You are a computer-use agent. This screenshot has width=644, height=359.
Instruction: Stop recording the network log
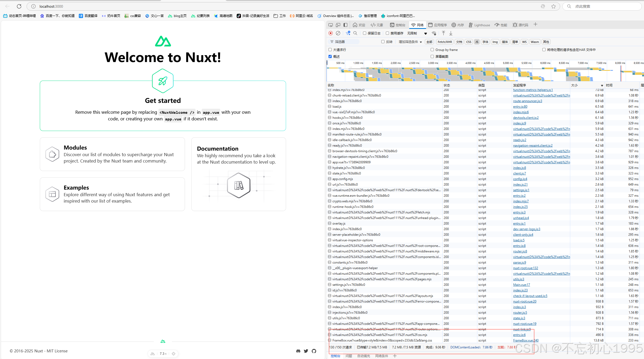[331, 33]
